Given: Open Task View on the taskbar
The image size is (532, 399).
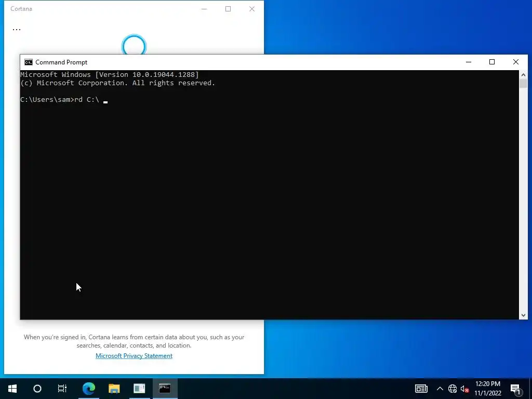Looking at the screenshot, I should click(x=62, y=389).
